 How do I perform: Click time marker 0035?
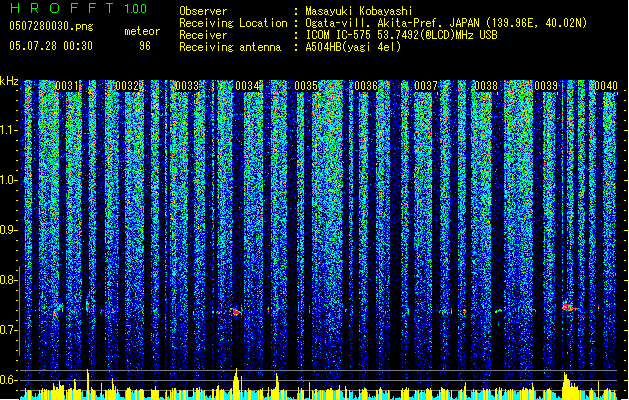click(x=306, y=86)
